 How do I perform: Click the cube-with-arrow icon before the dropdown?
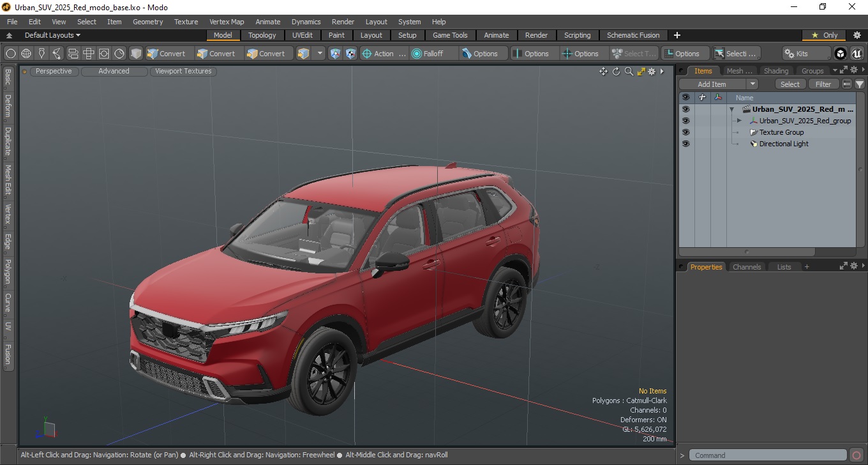point(304,54)
